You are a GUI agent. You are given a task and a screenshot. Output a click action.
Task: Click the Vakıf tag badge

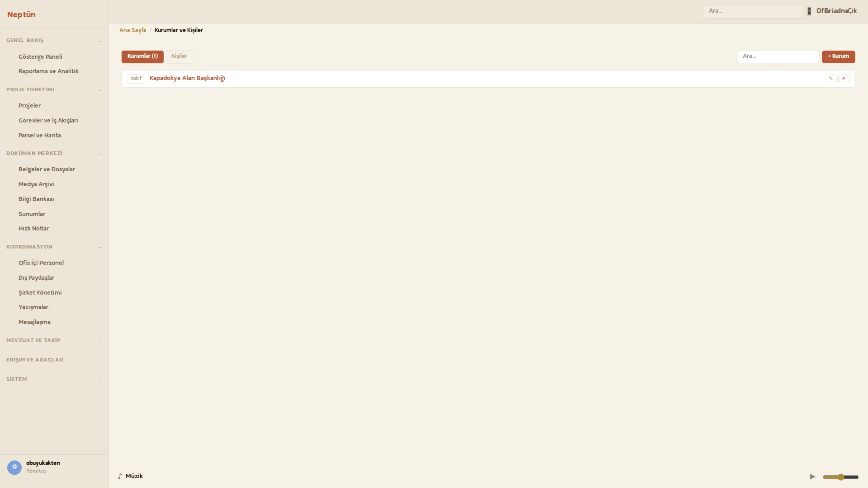(136, 79)
